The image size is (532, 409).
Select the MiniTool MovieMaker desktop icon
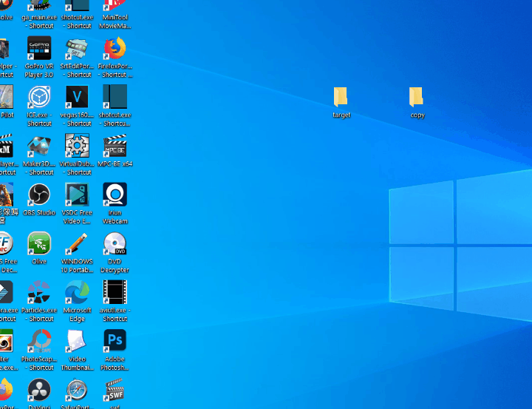115,6
